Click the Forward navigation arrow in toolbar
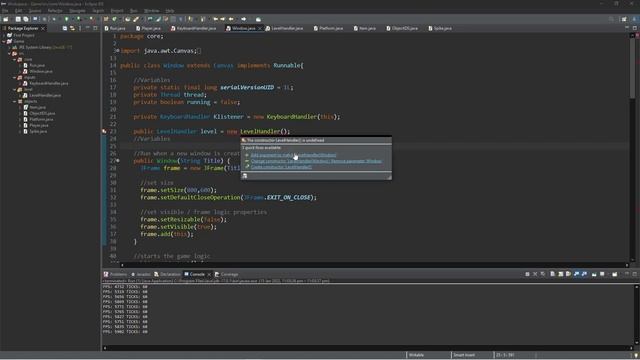This screenshot has width=640, height=360. [244, 19]
